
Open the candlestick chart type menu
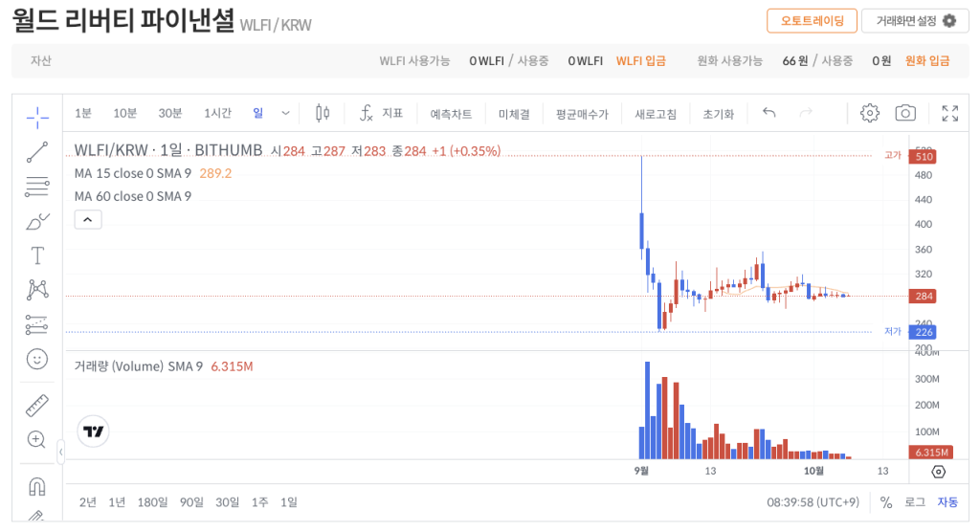pyautogui.click(x=323, y=113)
